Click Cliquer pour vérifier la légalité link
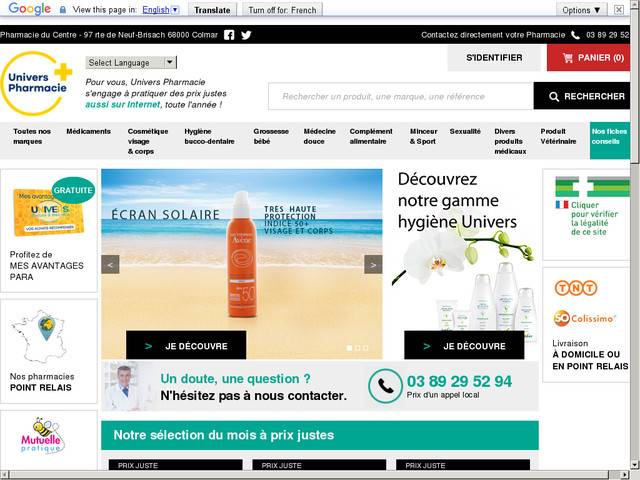Screen dimensions: 640x480 click(594, 218)
